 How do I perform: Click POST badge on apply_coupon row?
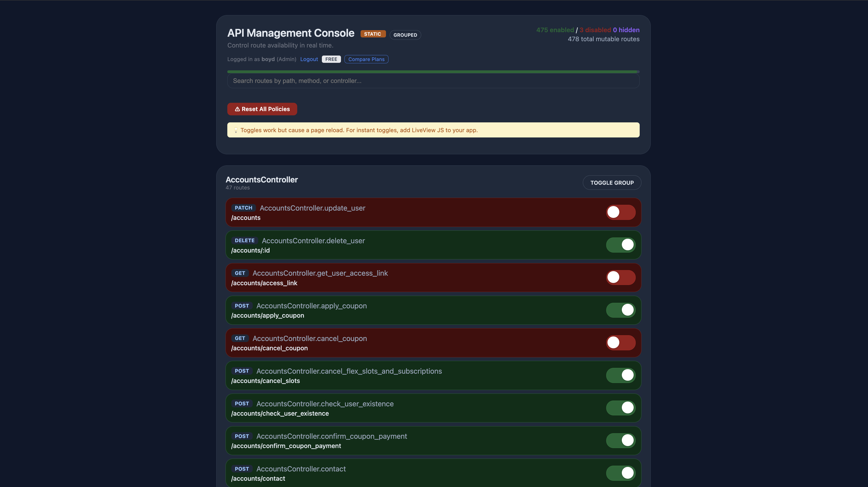[x=242, y=306]
